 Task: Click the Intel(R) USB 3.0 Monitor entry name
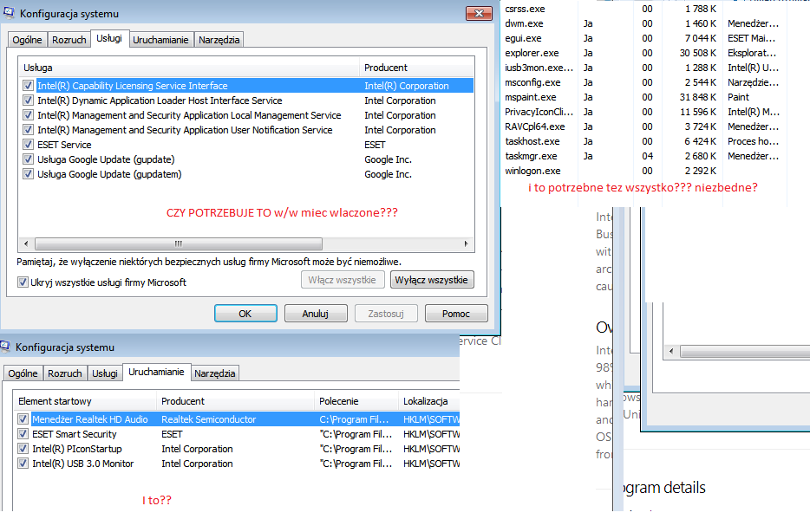[x=82, y=464]
